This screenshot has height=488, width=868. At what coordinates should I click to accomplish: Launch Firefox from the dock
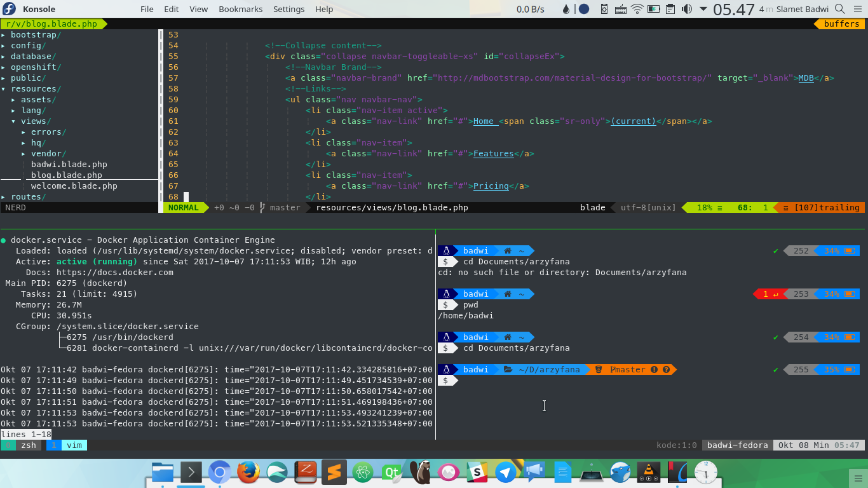pyautogui.click(x=248, y=472)
